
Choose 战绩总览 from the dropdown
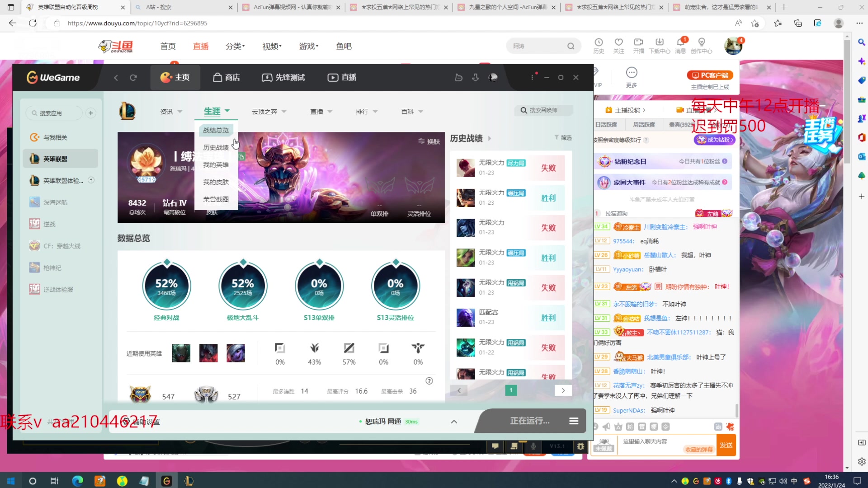click(x=216, y=130)
